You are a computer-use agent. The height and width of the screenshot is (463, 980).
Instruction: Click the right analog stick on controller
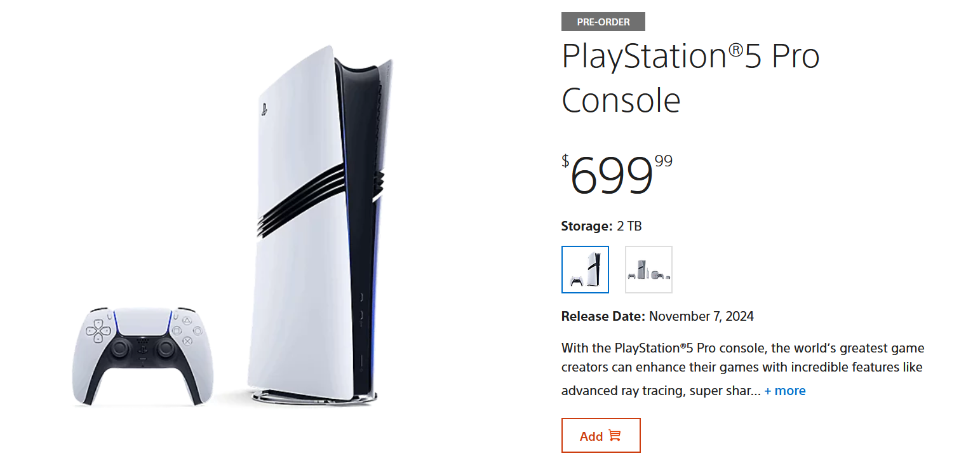165,348
